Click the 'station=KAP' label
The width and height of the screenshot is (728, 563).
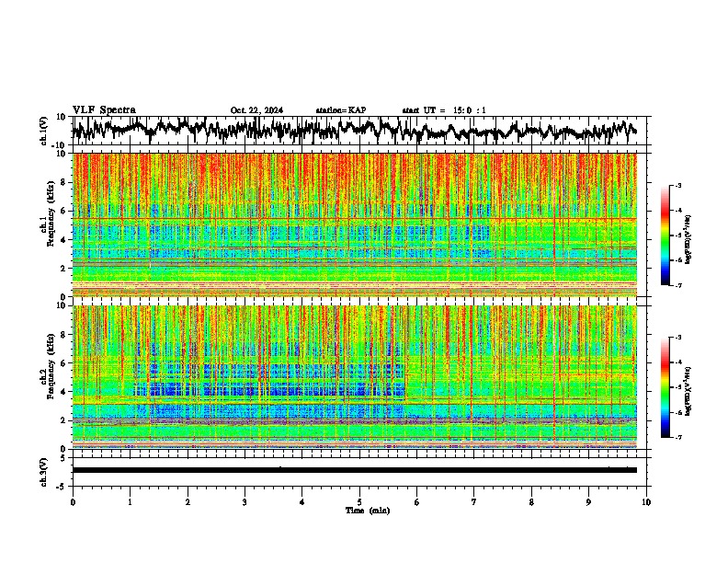(x=341, y=110)
